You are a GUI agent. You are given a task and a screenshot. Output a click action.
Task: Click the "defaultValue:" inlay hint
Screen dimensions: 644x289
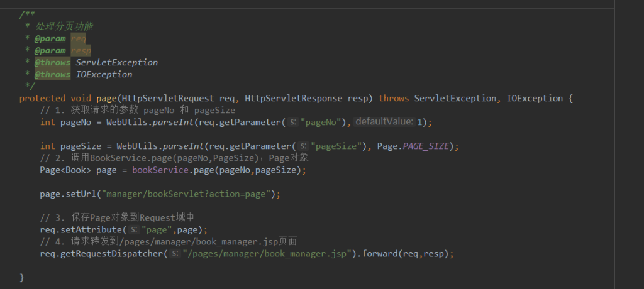click(384, 122)
